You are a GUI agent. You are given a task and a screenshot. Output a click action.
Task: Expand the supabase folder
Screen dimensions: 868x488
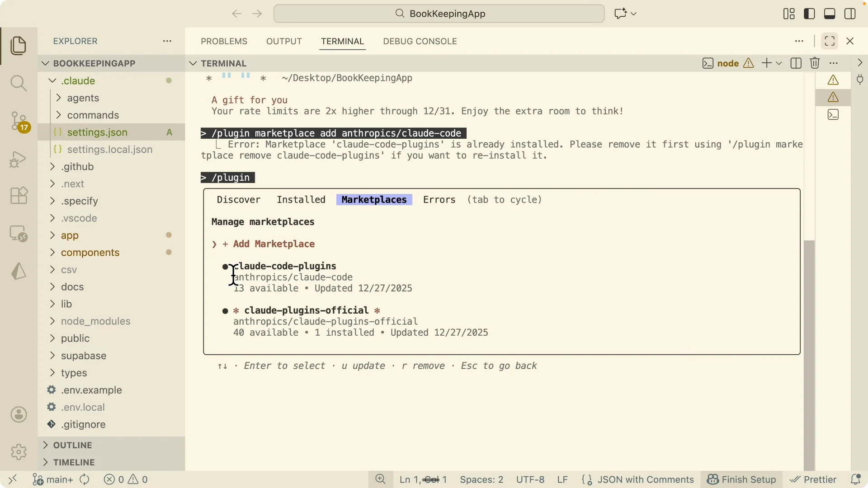tap(111, 356)
